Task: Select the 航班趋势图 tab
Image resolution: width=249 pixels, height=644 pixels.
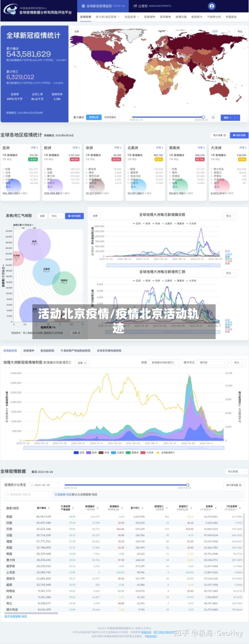Action: coord(48,350)
